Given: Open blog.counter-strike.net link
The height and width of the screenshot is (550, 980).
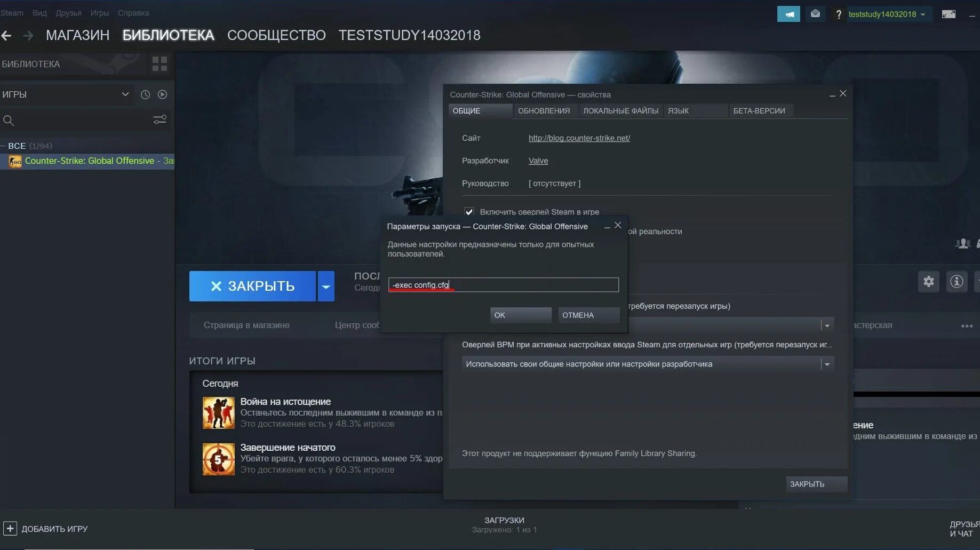Looking at the screenshot, I should [x=579, y=138].
